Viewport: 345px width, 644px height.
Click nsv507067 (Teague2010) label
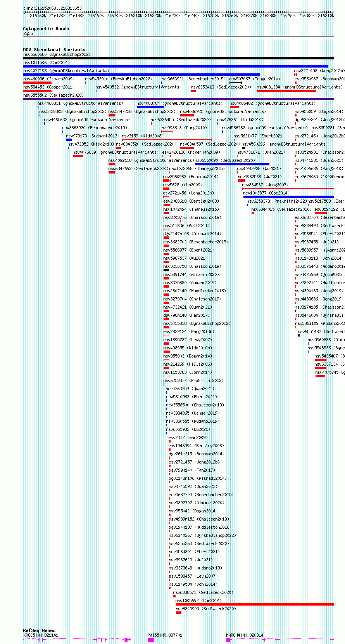(255, 79)
